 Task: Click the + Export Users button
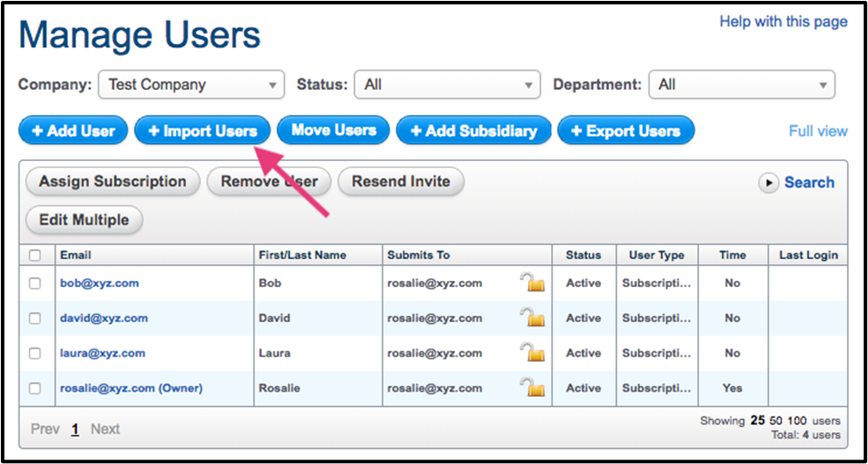point(626,131)
